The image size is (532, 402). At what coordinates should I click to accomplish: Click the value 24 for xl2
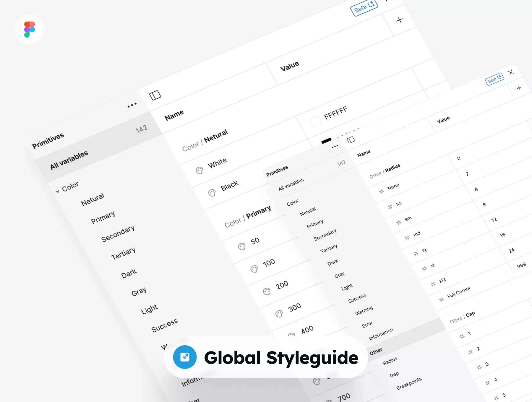point(512,250)
